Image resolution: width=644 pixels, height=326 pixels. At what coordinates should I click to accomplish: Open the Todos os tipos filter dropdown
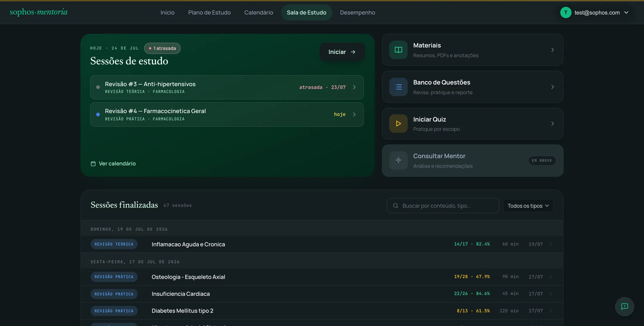click(528, 206)
